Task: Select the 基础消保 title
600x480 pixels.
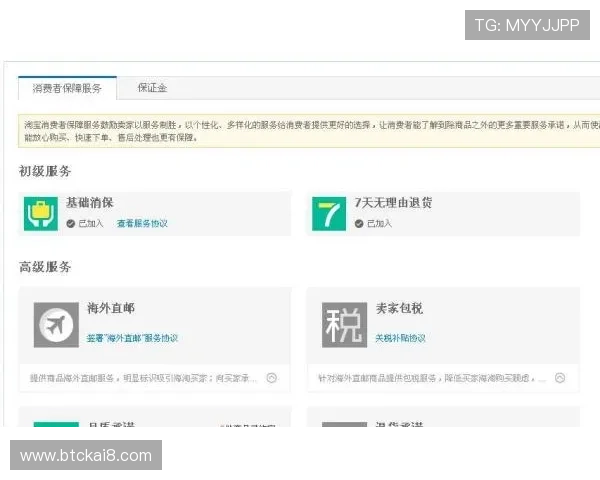Action: click(90, 202)
